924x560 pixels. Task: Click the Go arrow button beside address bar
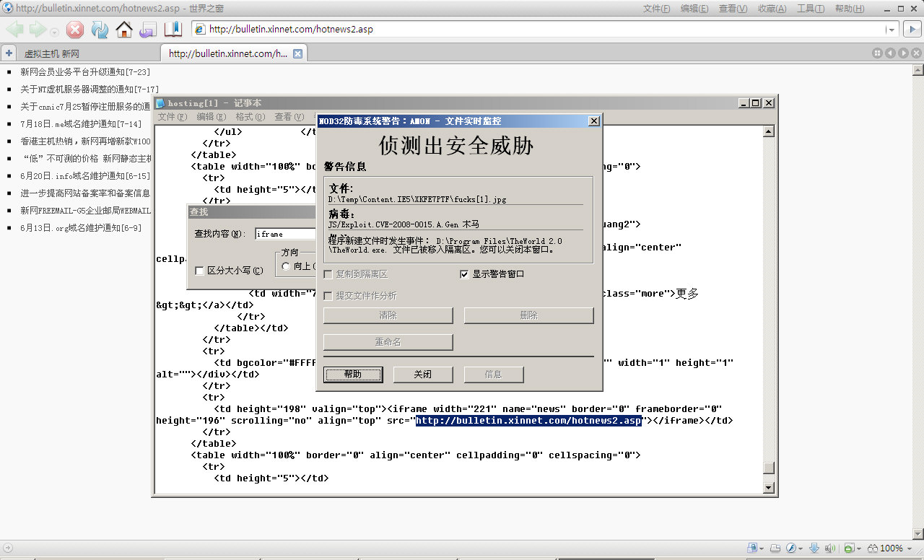[912, 30]
